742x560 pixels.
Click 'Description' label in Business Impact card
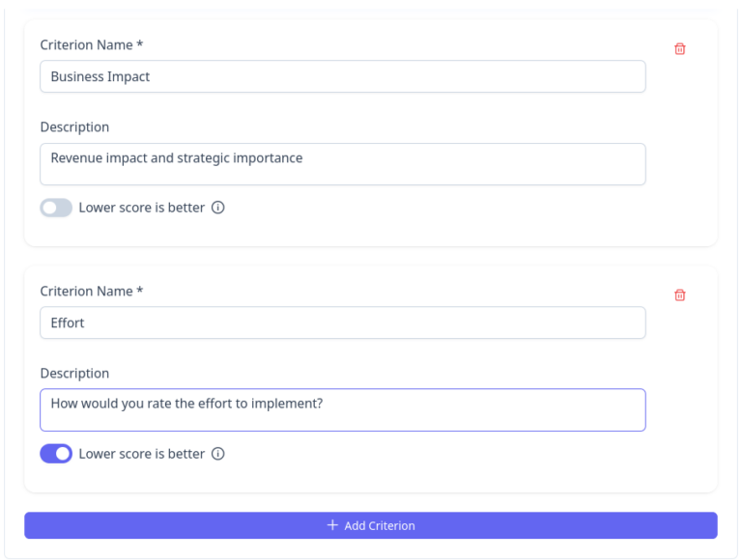(x=74, y=127)
